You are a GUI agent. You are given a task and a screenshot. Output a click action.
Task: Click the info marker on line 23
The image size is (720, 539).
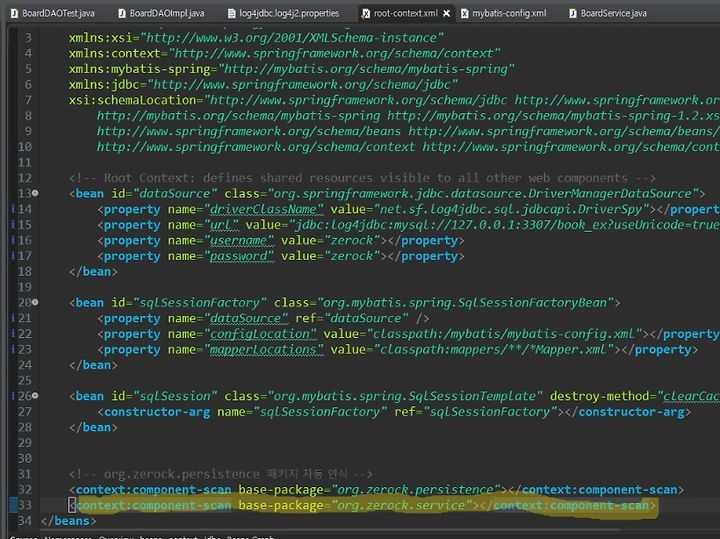(x=13, y=349)
